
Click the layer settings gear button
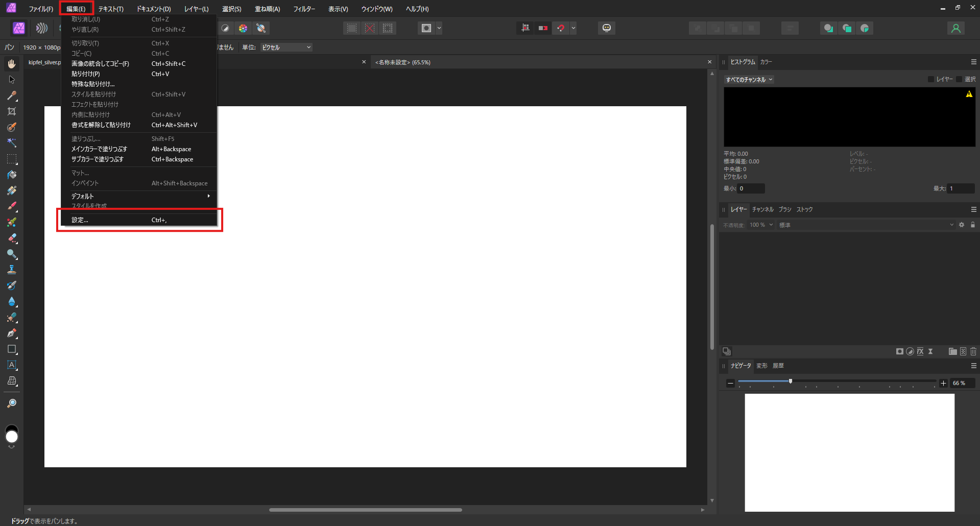click(962, 225)
